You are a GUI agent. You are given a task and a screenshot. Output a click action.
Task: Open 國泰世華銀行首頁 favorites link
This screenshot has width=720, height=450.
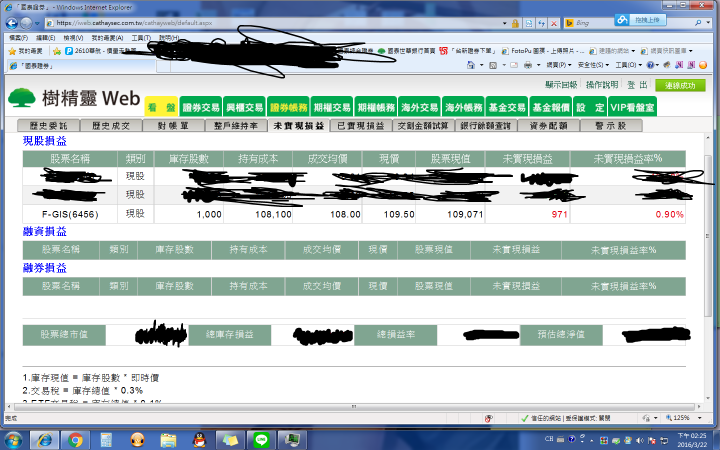[x=406, y=51]
